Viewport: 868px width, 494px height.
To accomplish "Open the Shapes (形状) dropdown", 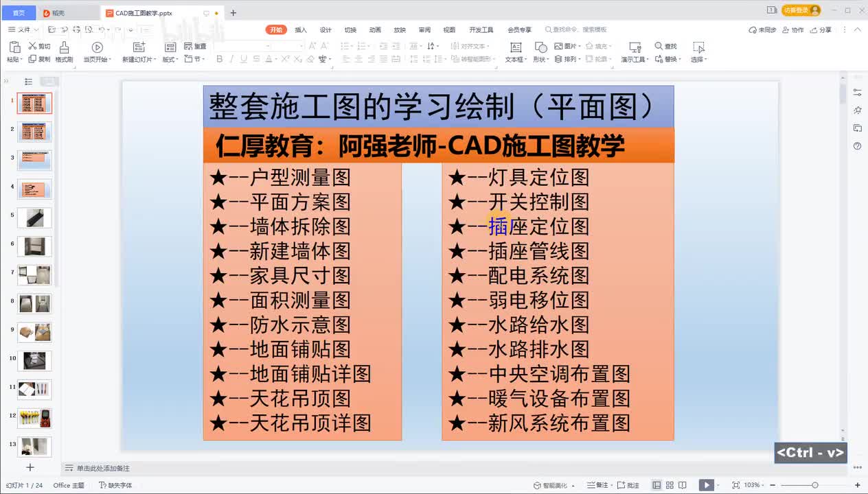I will coord(541,60).
